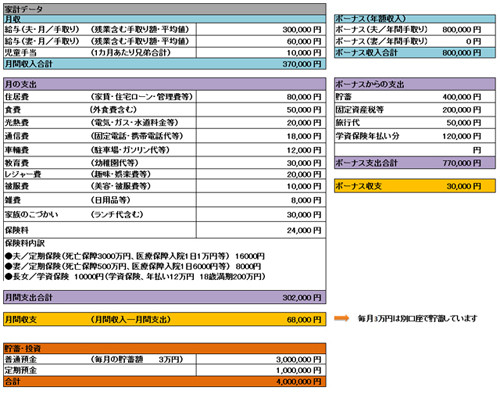
Task: Click the 月間収入合計 total row
Action: (165, 64)
